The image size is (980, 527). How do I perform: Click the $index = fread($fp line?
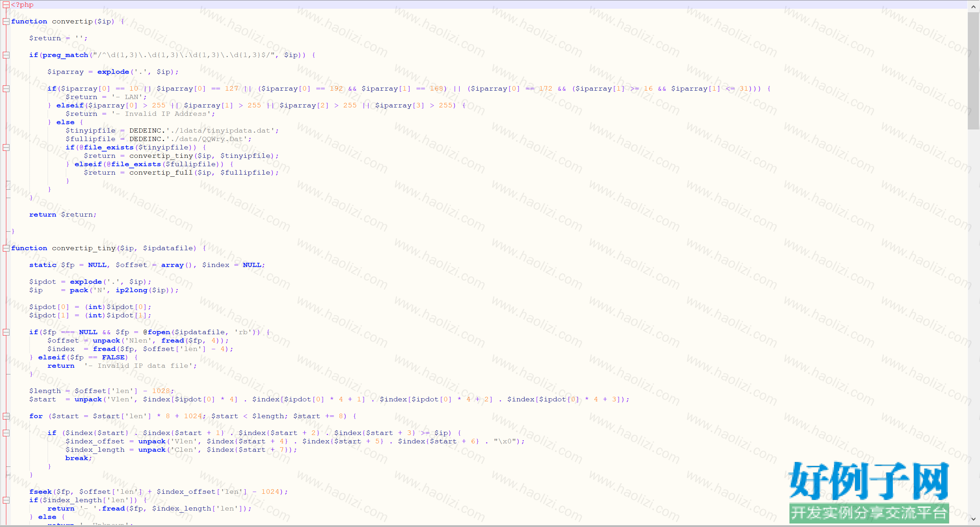[x=140, y=349]
